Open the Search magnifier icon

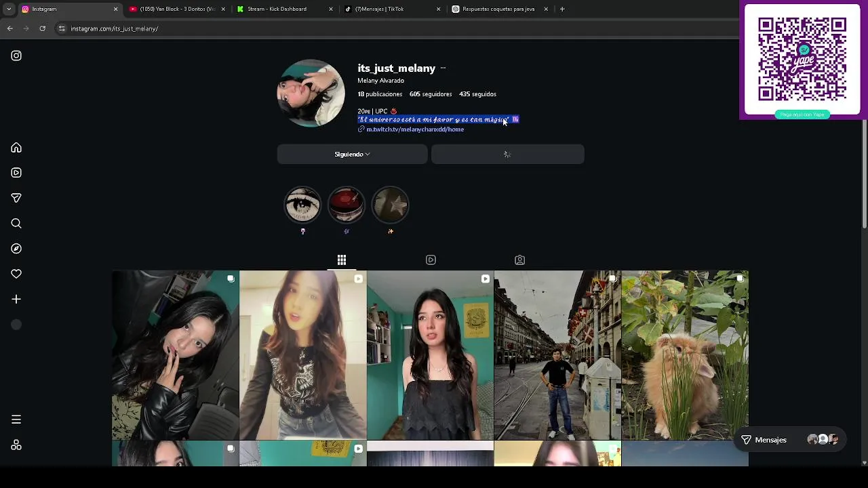tap(16, 223)
